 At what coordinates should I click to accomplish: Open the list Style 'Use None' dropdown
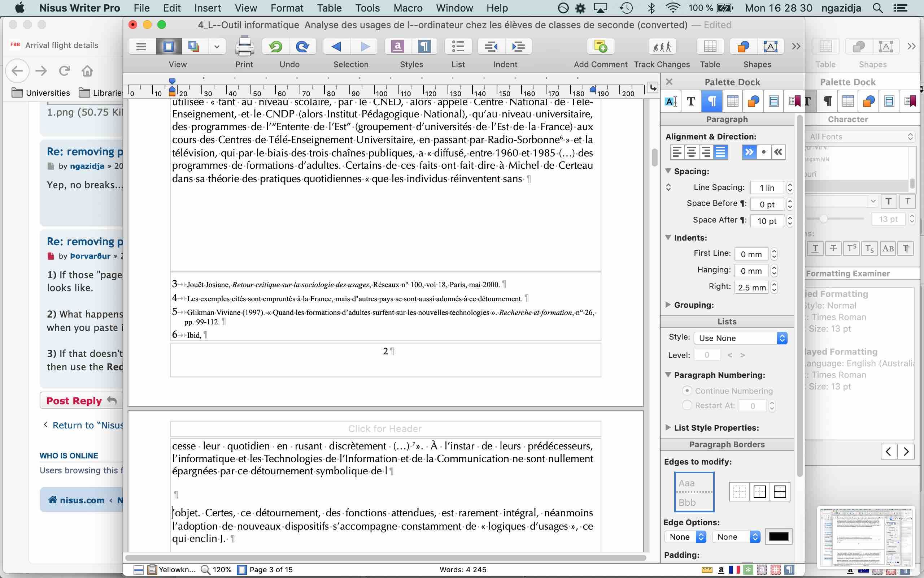(740, 338)
